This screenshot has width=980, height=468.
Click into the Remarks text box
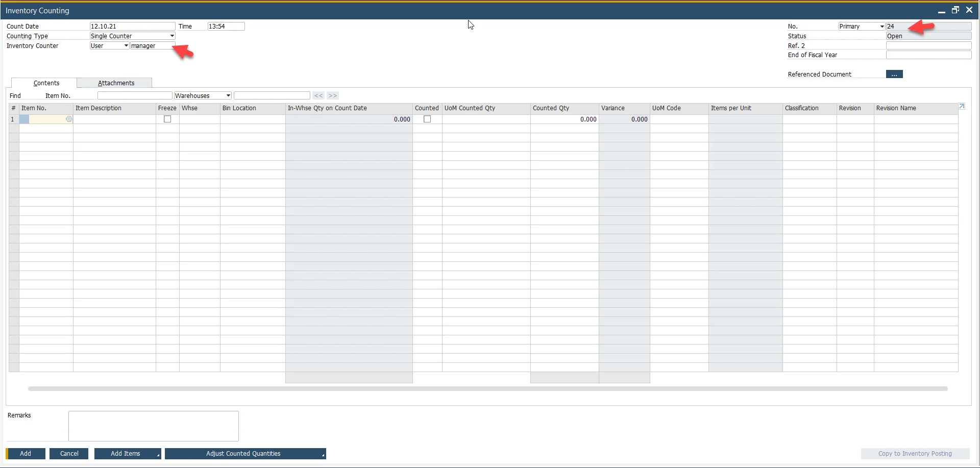[153, 426]
